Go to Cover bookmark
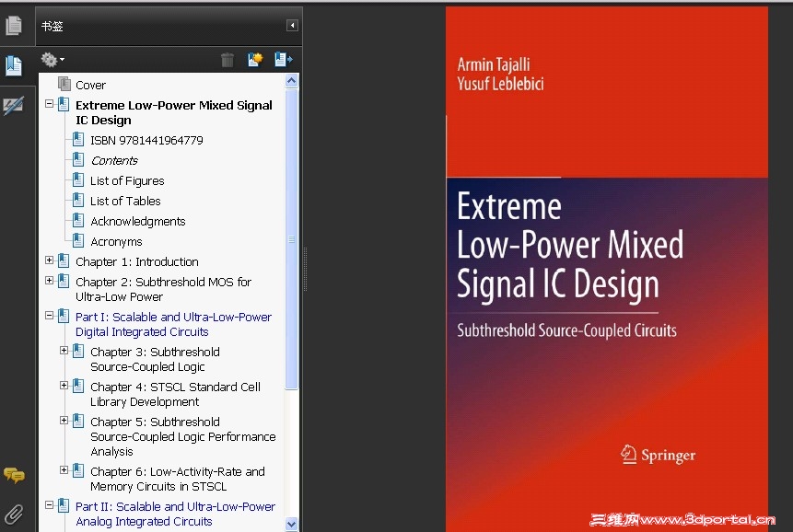793x532 pixels. coord(90,85)
